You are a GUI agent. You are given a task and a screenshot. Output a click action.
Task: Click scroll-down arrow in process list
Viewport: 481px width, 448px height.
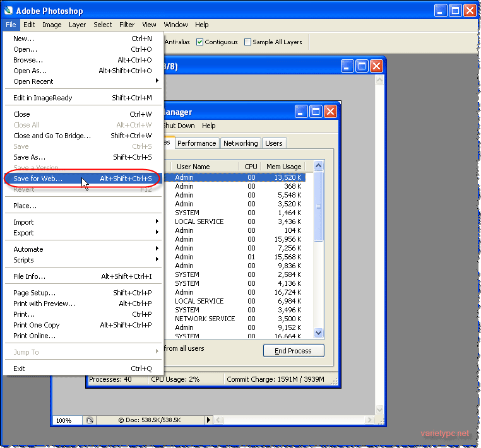pos(318,333)
